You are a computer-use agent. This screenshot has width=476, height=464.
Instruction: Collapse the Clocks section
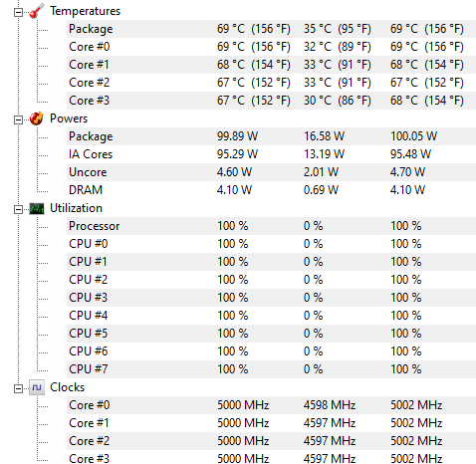pyautogui.click(x=18, y=388)
